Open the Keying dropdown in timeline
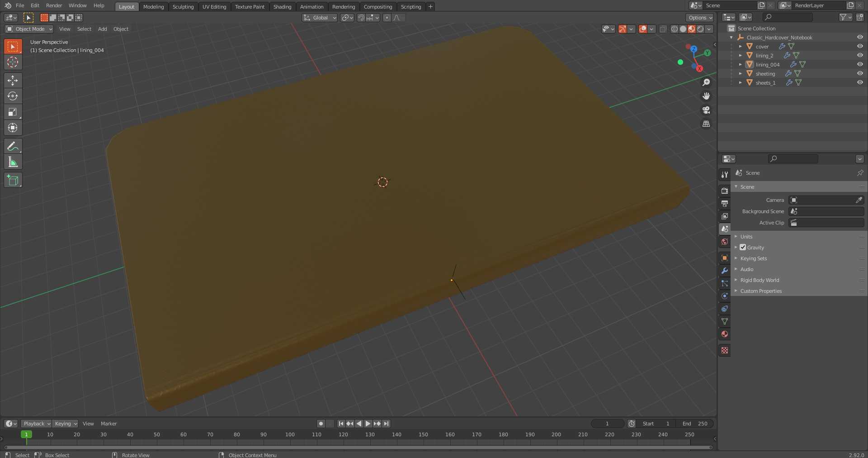The width and height of the screenshot is (868, 458). 65,424
